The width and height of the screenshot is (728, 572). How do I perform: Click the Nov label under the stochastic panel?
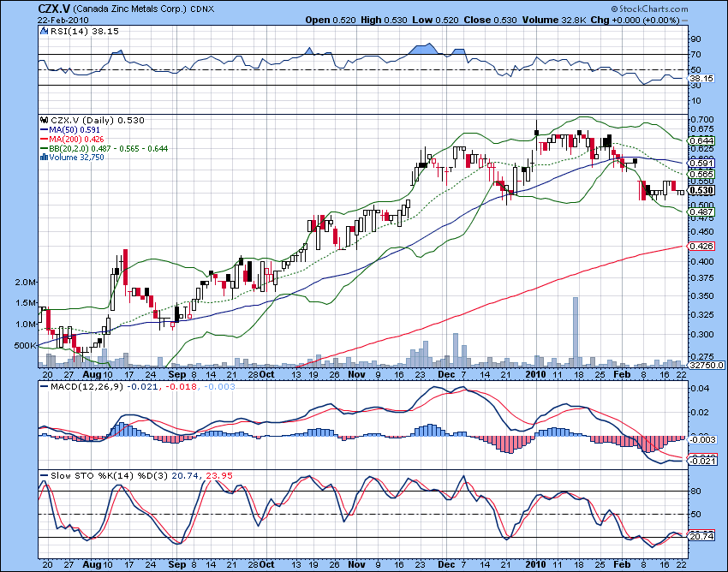[x=356, y=564]
